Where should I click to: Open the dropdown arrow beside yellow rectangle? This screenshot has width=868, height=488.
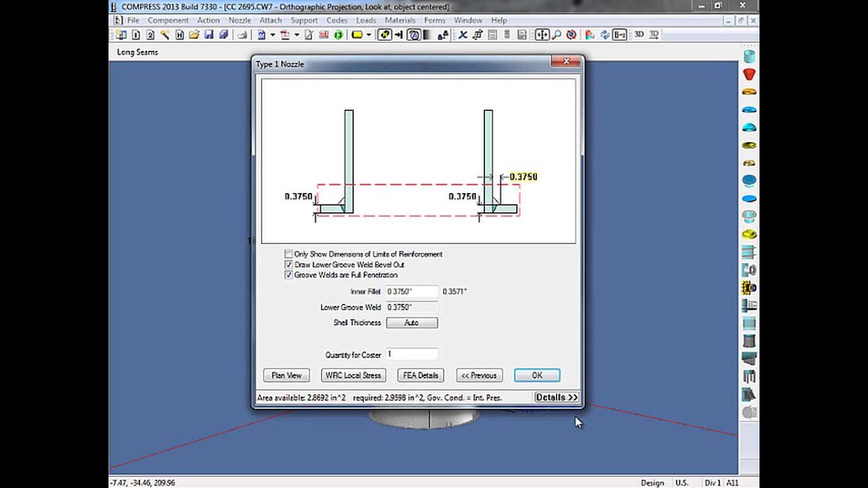[369, 35]
